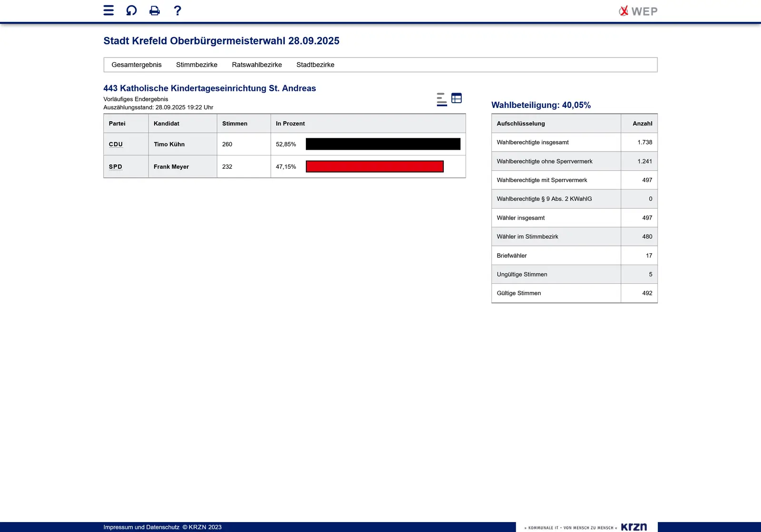Click the KRZN footer logo
Image resolution: width=761 pixels, height=532 pixels.
coord(634,527)
